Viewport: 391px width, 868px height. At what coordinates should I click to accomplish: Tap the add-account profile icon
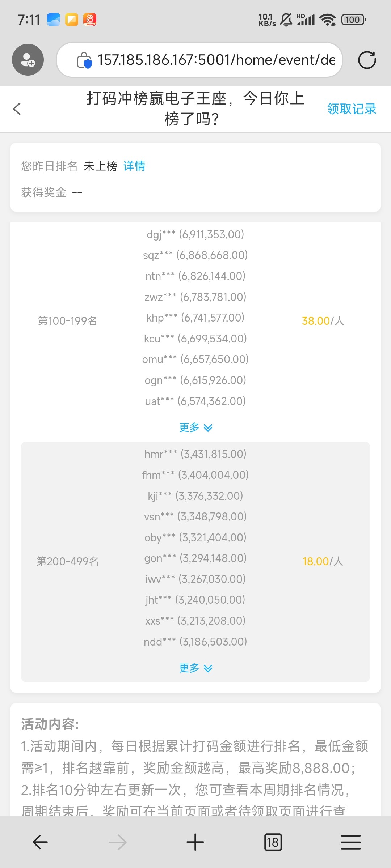(28, 60)
